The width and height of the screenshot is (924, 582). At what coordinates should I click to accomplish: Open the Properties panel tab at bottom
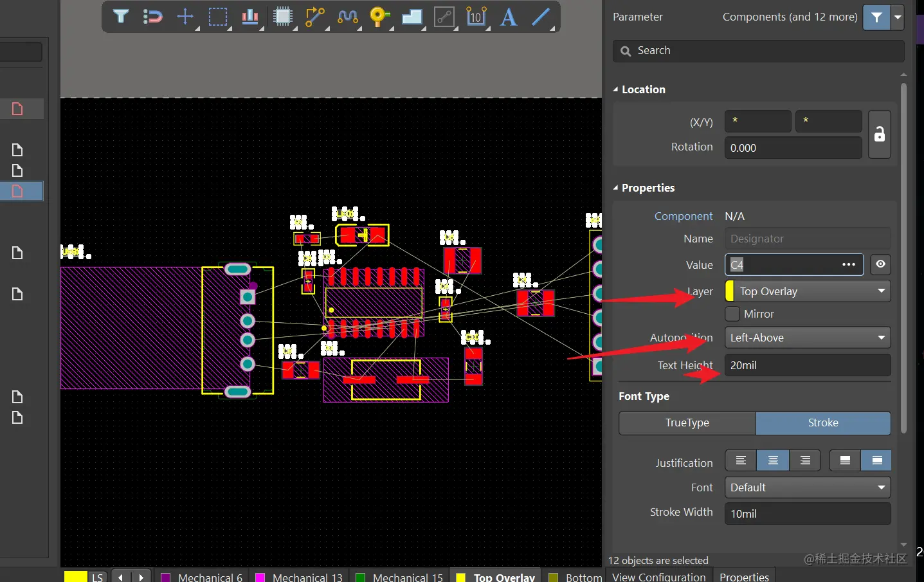tap(744, 577)
